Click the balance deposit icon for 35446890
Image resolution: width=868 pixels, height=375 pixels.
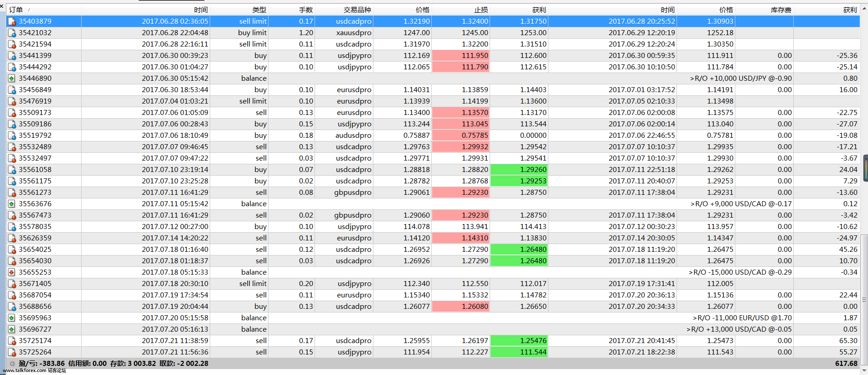[x=12, y=78]
